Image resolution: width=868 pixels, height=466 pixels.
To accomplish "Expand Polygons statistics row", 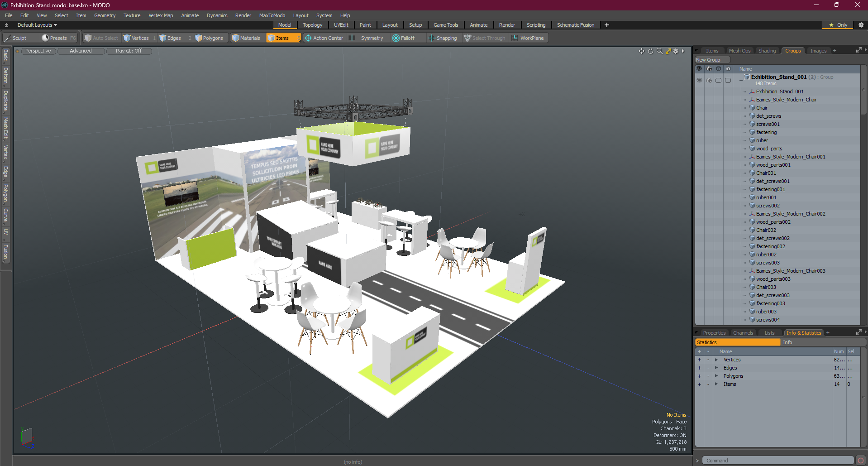I will (x=716, y=376).
